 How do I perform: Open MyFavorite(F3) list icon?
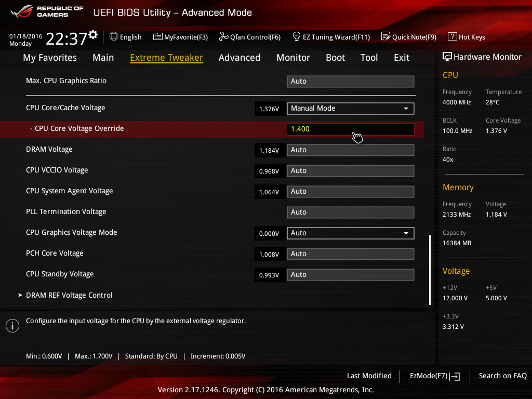[158, 37]
